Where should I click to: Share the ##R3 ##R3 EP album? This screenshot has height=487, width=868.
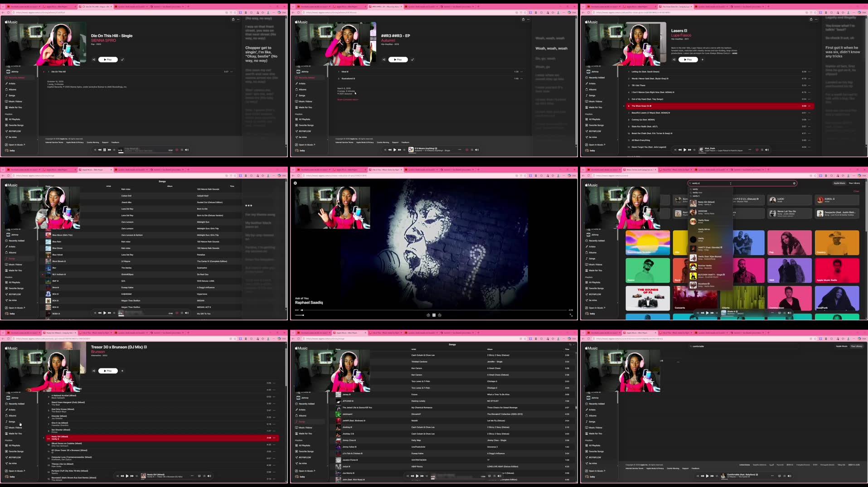click(523, 19)
